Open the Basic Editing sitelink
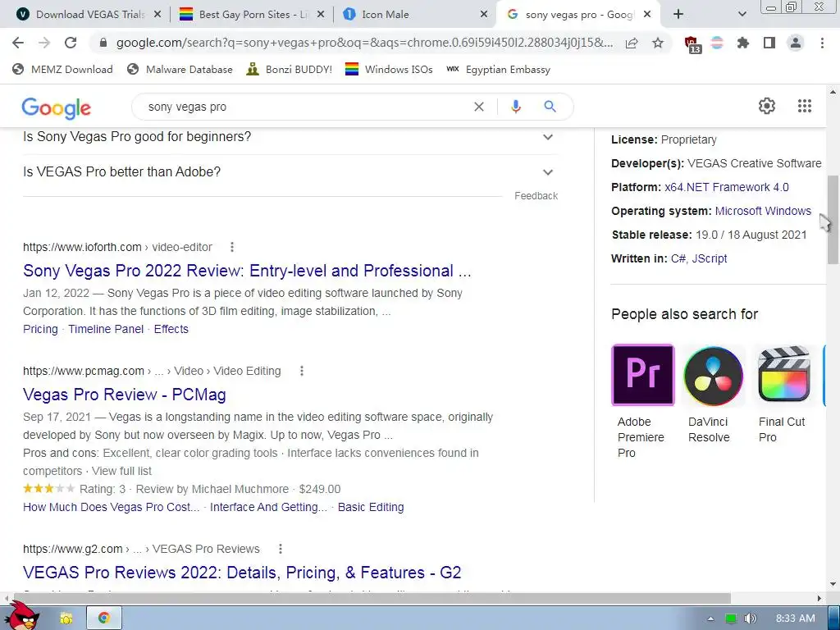 (371, 507)
